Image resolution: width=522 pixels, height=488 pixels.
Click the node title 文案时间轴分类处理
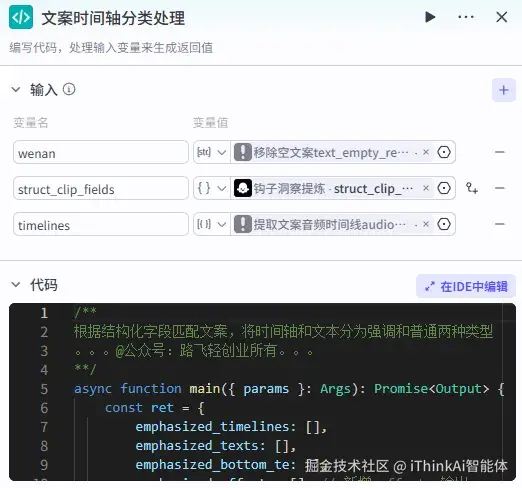(113, 18)
